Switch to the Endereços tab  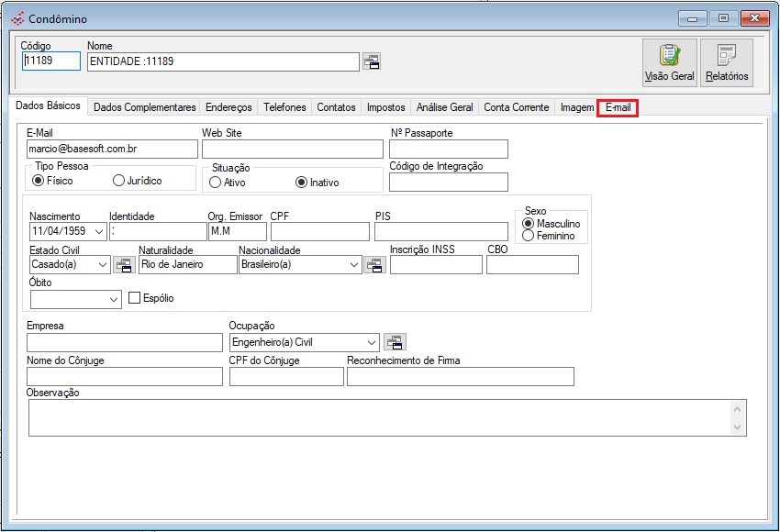229,107
